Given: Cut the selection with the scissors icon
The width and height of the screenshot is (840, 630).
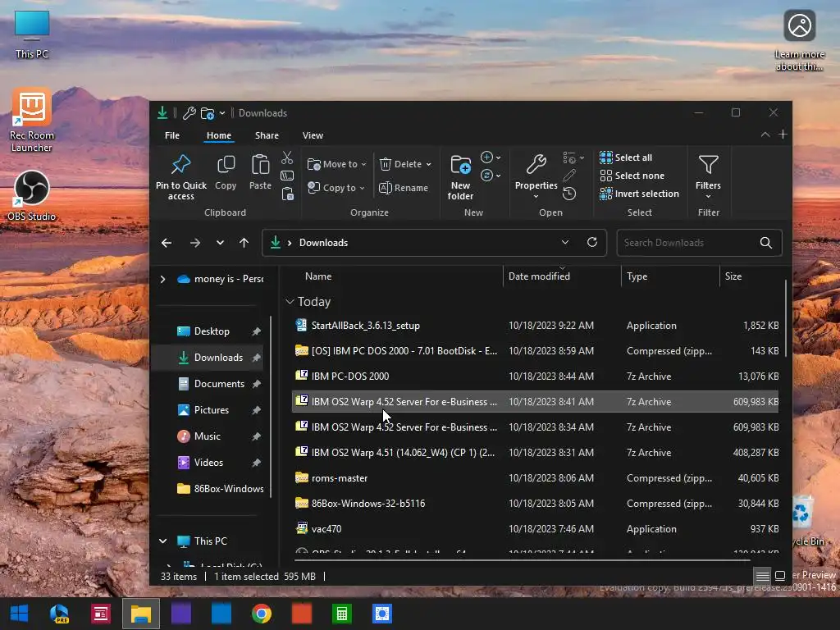Looking at the screenshot, I should [x=287, y=157].
